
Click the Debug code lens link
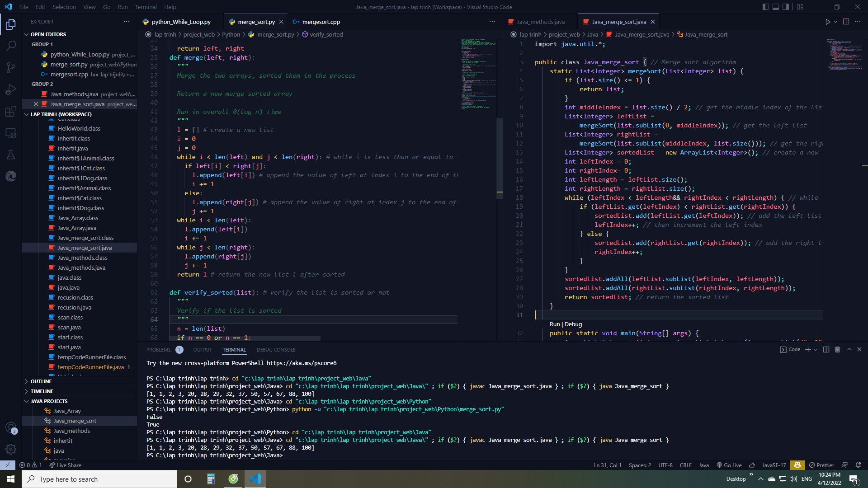coord(573,324)
